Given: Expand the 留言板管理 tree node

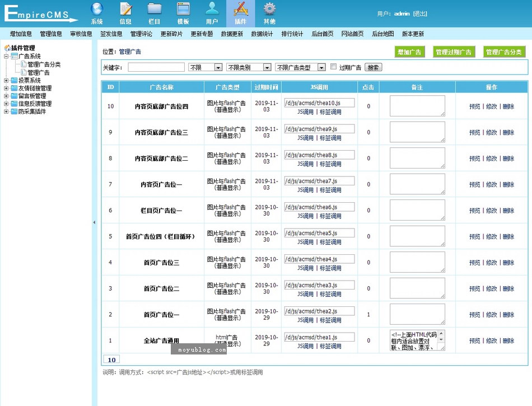Looking at the screenshot, I should [x=6, y=96].
